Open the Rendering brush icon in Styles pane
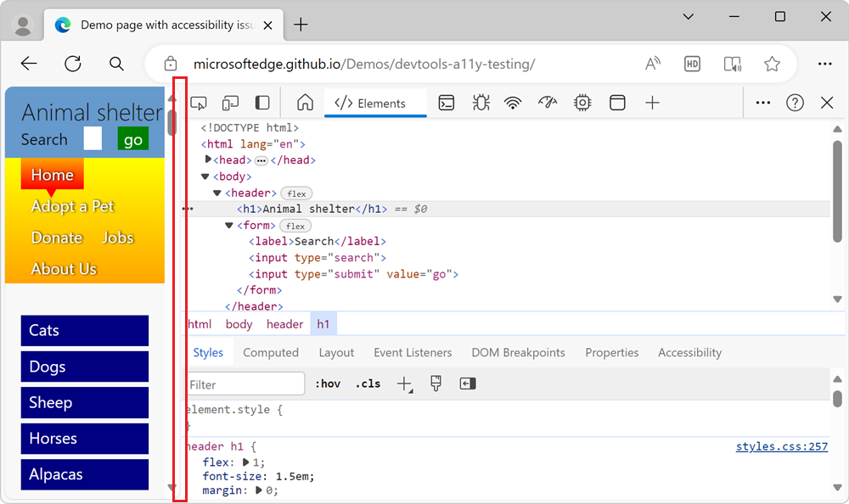The width and height of the screenshot is (849, 504). click(436, 384)
